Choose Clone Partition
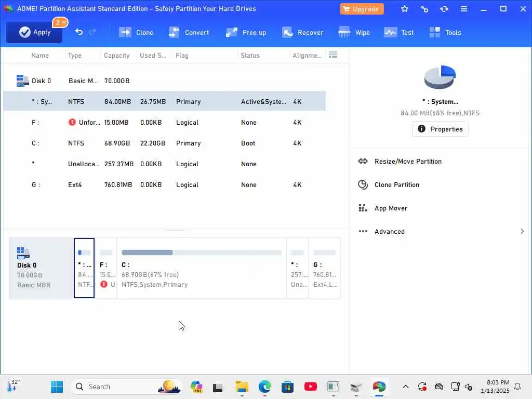 [396, 185]
